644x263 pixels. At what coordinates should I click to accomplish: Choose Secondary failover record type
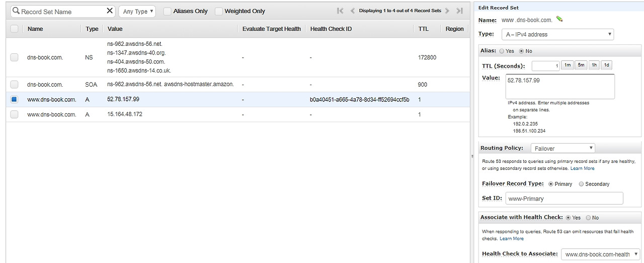click(581, 184)
